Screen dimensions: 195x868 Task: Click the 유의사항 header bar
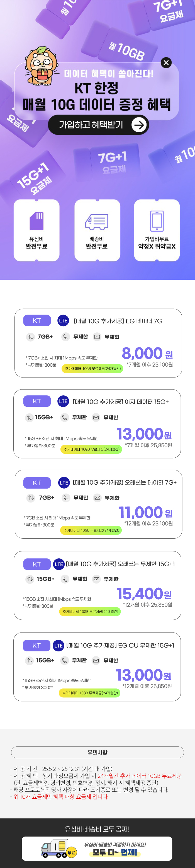click(97, 752)
